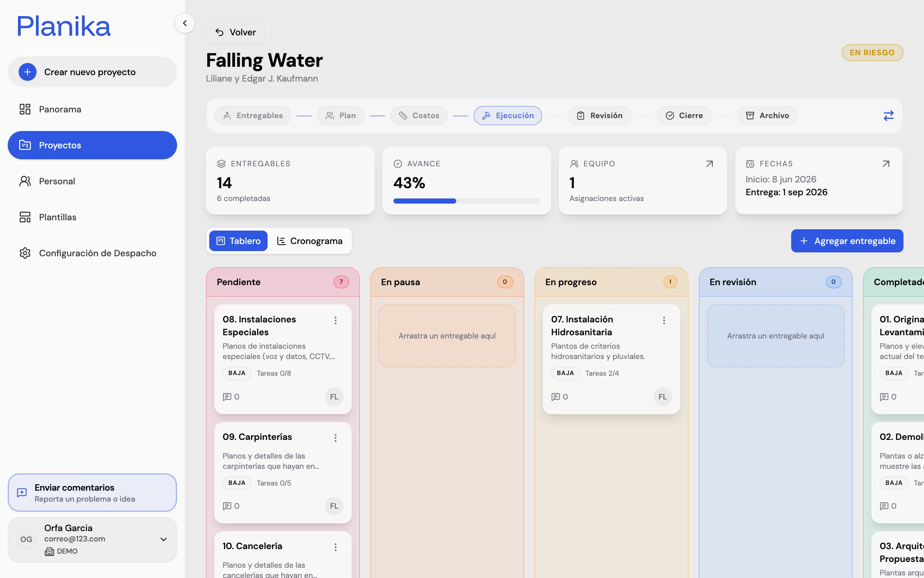Click FL assignee avatar on 07. Instalación Hidrosanitaria

point(663,397)
